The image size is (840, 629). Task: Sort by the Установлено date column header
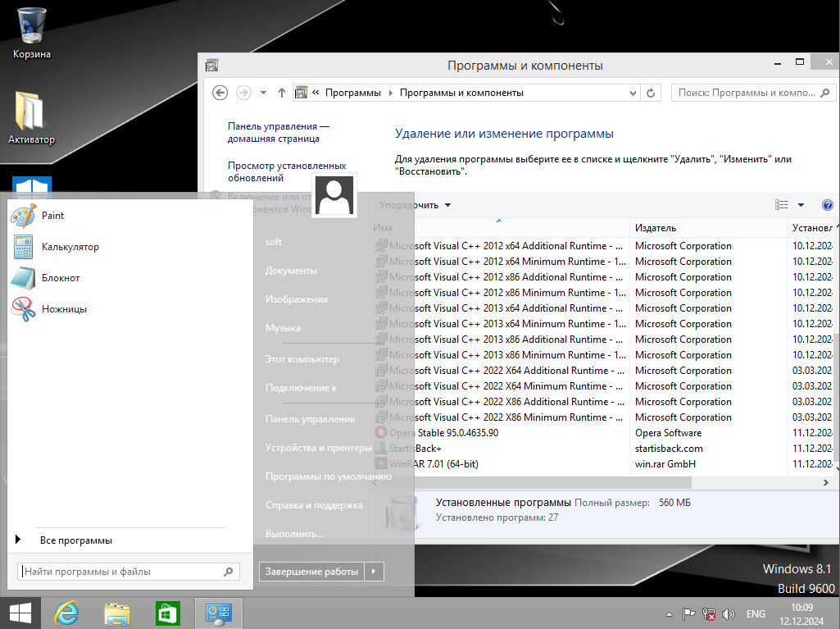pyautogui.click(x=810, y=228)
